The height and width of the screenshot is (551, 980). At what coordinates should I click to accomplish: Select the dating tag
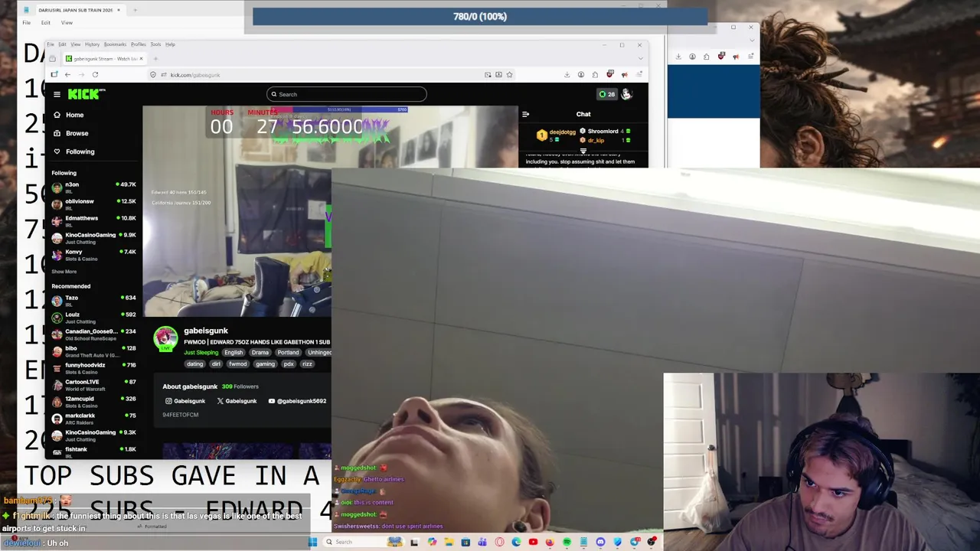click(x=194, y=364)
